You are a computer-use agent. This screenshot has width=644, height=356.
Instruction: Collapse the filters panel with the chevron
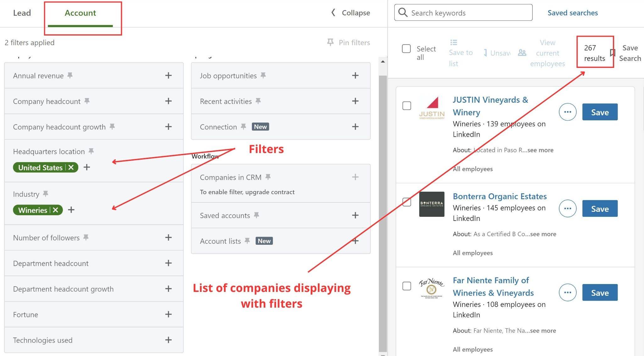(x=333, y=13)
